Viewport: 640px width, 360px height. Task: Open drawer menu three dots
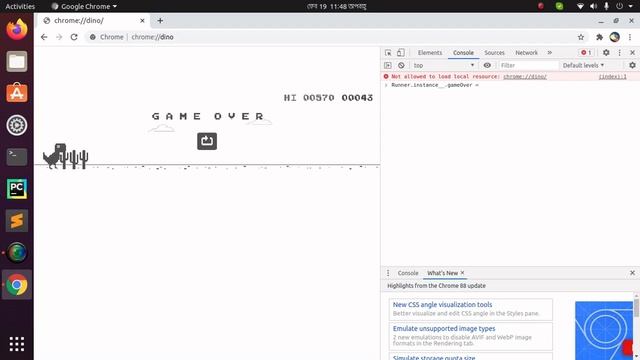(x=388, y=273)
